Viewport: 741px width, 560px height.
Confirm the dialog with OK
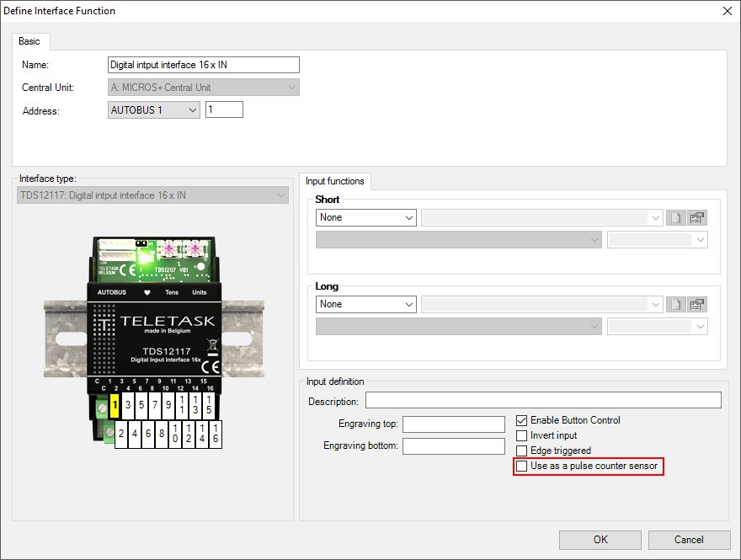click(600, 540)
